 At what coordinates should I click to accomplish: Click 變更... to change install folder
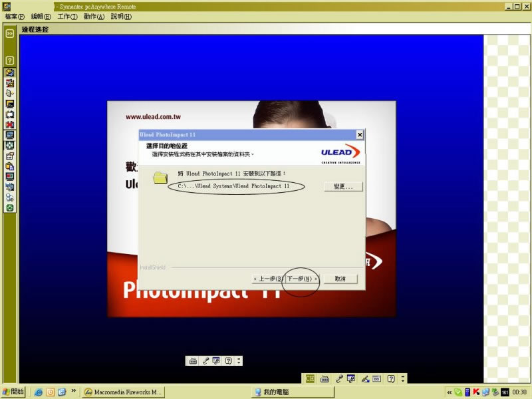point(343,187)
